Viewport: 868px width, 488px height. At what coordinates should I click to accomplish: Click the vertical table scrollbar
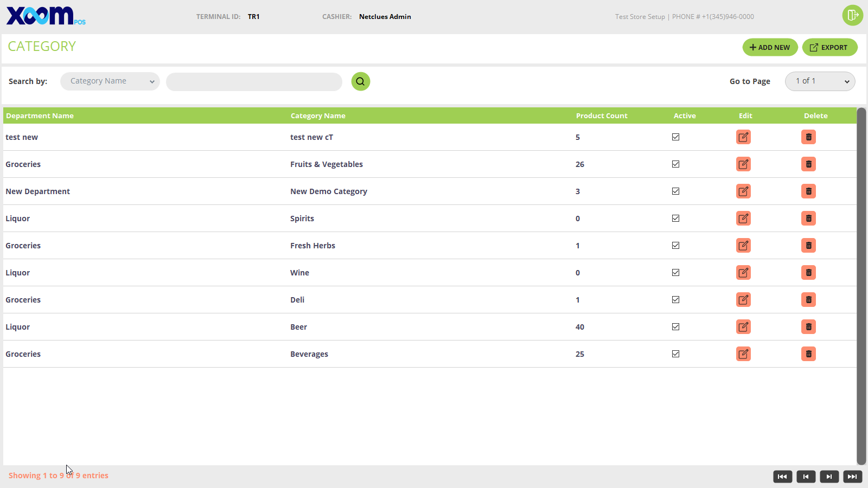[x=861, y=286]
